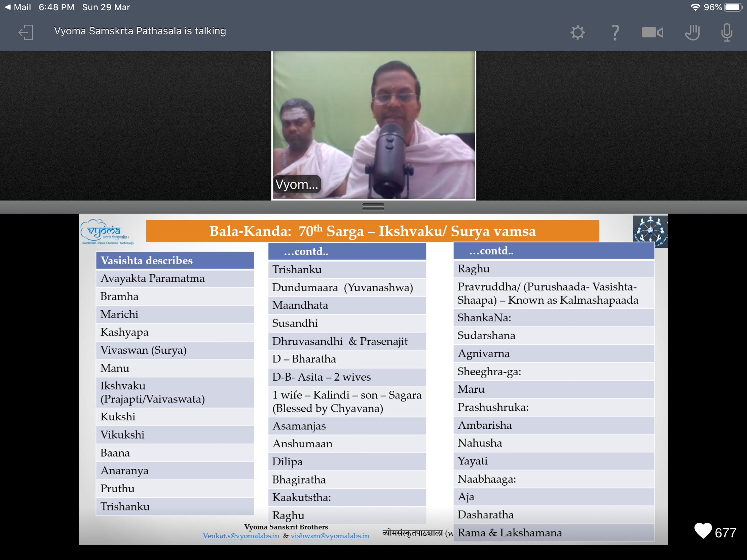
Task: Go back to Mail app
Action: click(18, 7)
